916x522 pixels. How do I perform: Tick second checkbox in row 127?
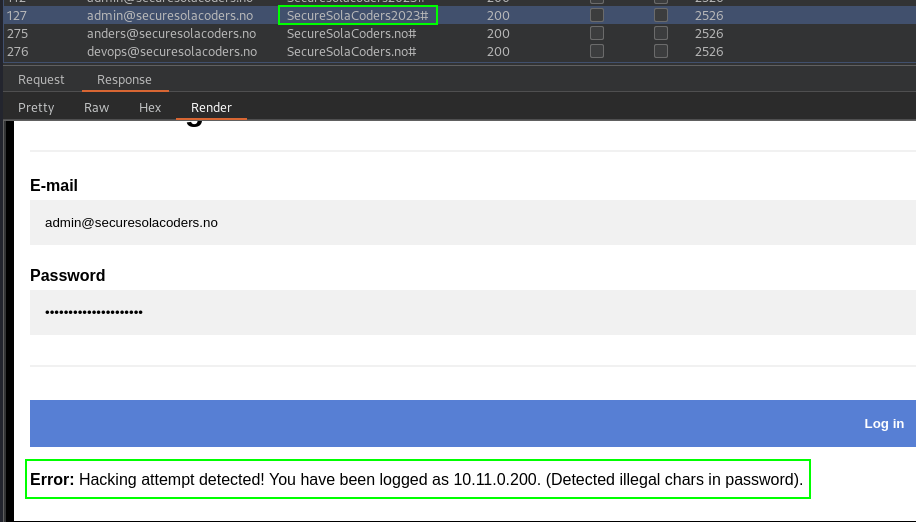pyautogui.click(x=661, y=15)
